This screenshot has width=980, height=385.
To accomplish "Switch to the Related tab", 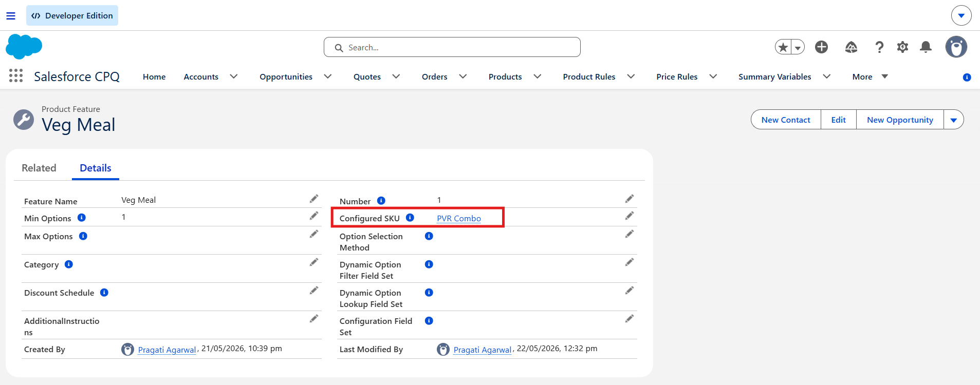I will pyautogui.click(x=39, y=168).
